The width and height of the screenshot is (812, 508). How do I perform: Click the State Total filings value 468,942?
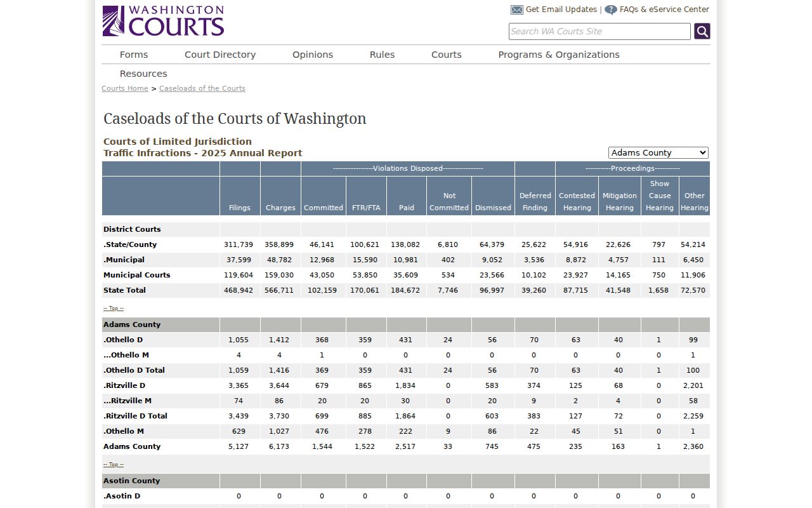[239, 290]
